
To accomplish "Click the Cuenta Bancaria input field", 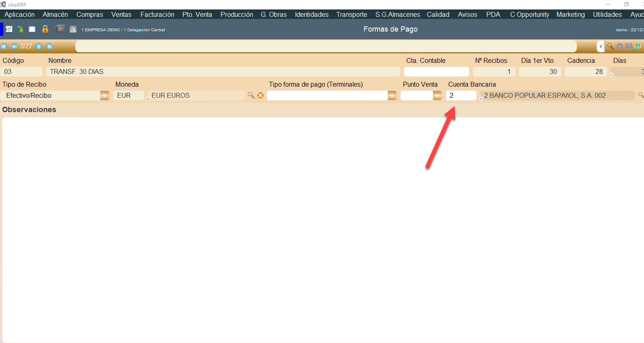I will (x=461, y=95).
